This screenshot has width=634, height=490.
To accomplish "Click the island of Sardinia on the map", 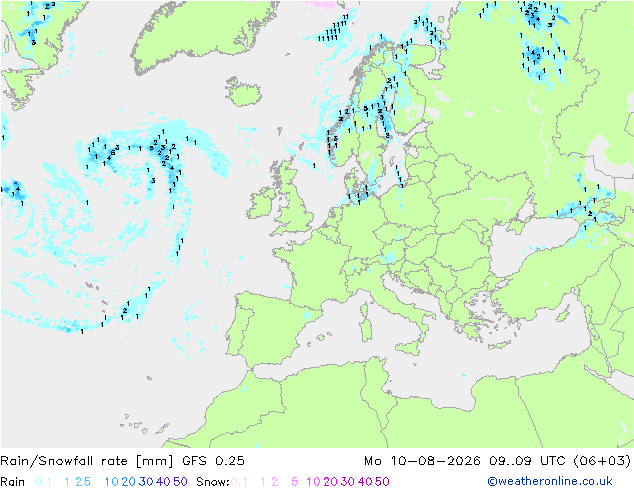I will (x=366, y=328).
